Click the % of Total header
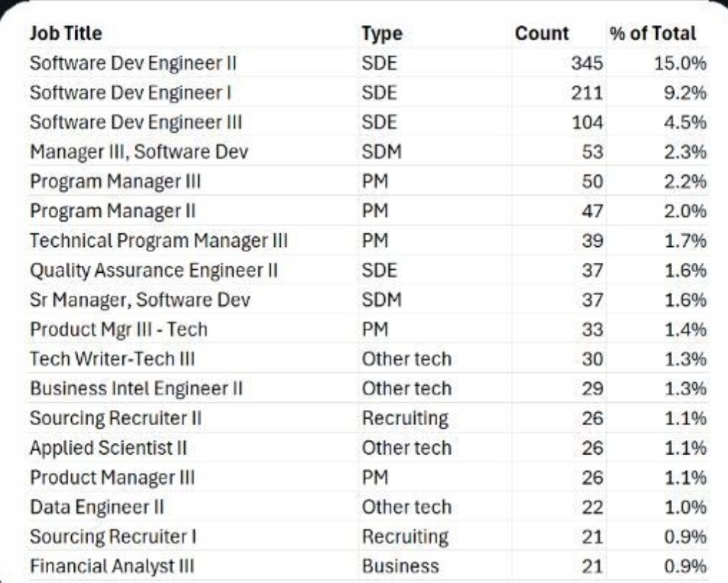The image size is (728, 583). click(x=653, y=33)
